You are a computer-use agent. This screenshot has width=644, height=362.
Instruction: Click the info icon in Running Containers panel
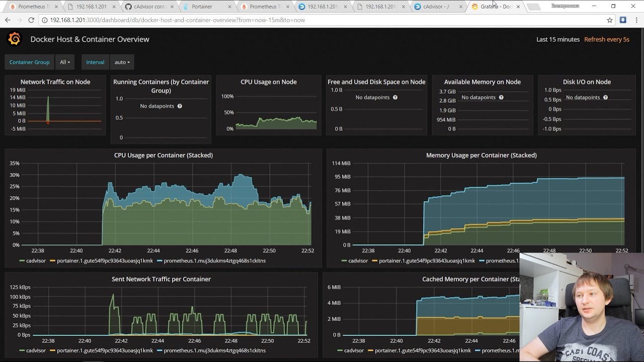coord(180,106)
